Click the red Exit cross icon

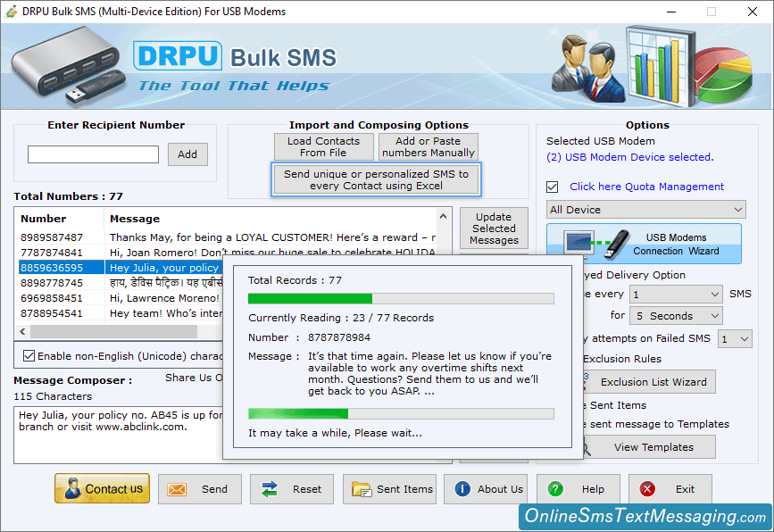pos(647,488)
